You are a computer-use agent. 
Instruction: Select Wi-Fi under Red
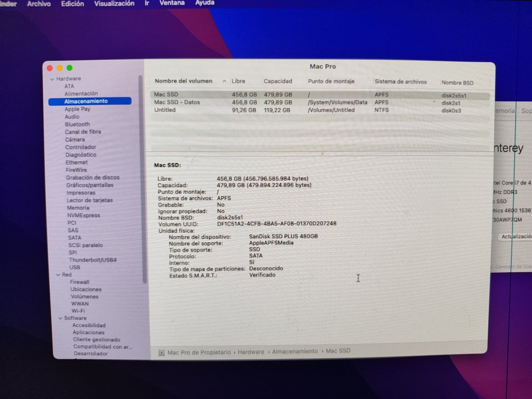[78, 311]
